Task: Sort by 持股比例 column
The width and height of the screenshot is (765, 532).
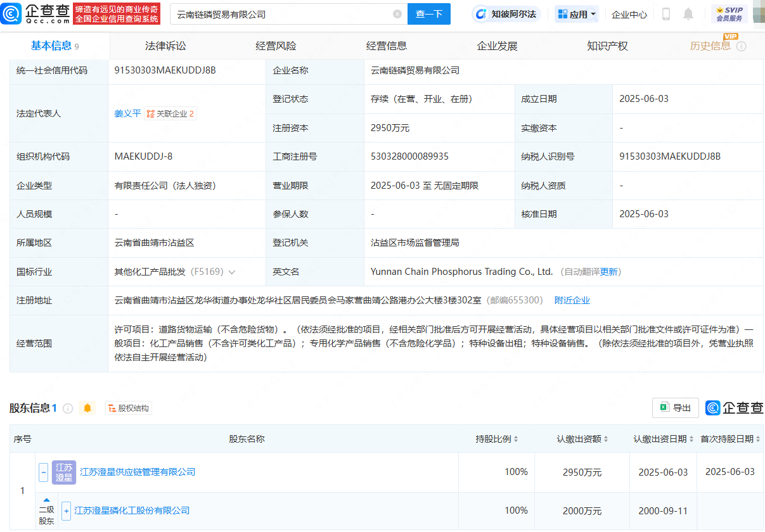Action: [498, 439]
